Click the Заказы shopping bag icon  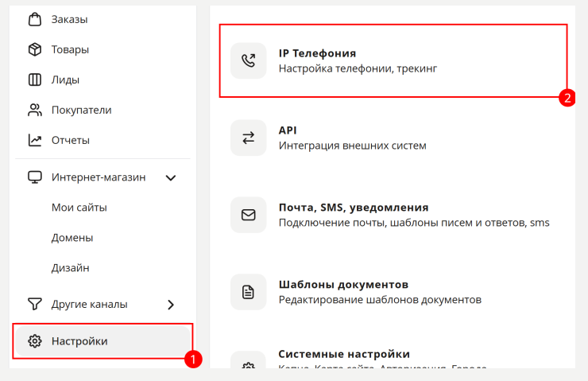tap(35, 19)
